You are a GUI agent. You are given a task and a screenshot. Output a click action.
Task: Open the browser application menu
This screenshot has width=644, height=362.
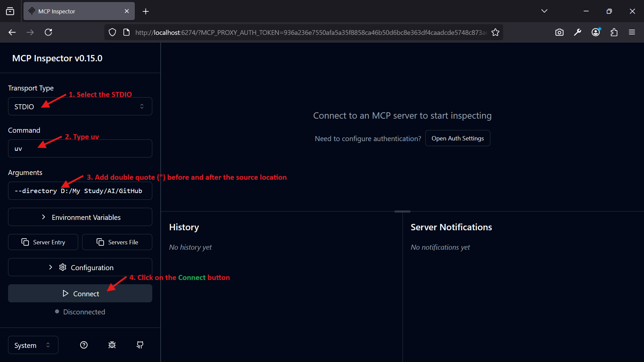click(632, 32)
